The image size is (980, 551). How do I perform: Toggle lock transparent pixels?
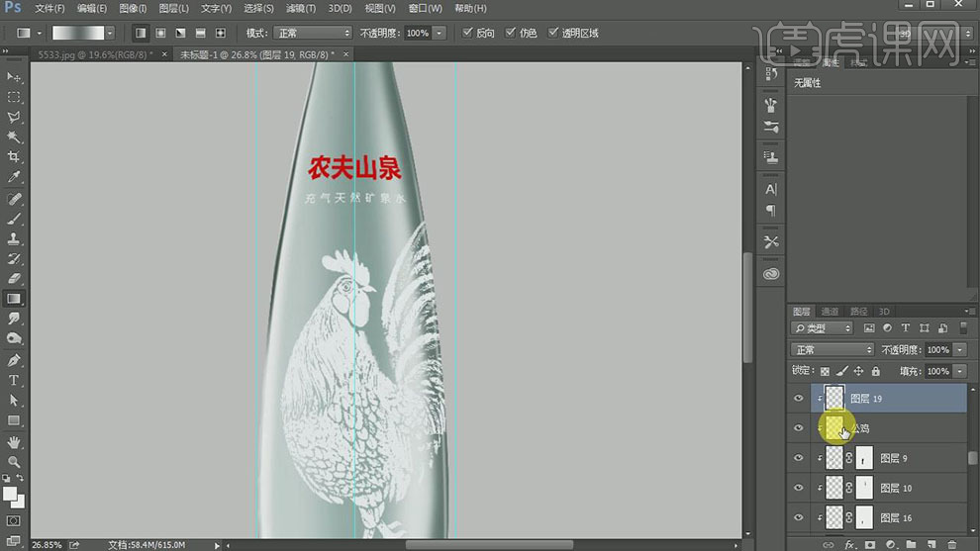825,371
